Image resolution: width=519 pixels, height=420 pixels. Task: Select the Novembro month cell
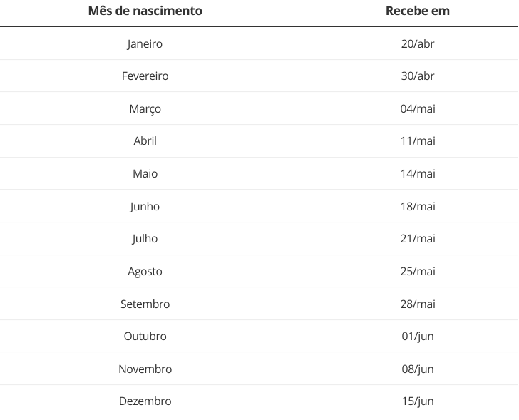point(145,369)
